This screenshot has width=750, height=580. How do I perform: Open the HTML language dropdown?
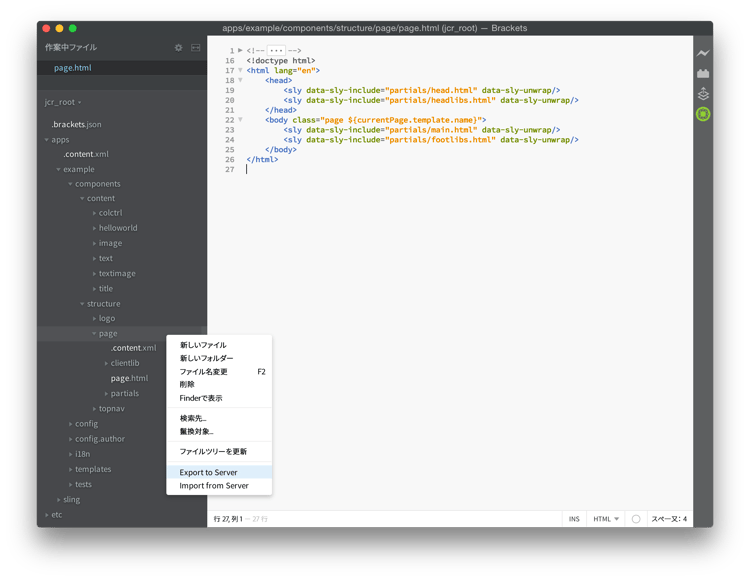point(606,519)
